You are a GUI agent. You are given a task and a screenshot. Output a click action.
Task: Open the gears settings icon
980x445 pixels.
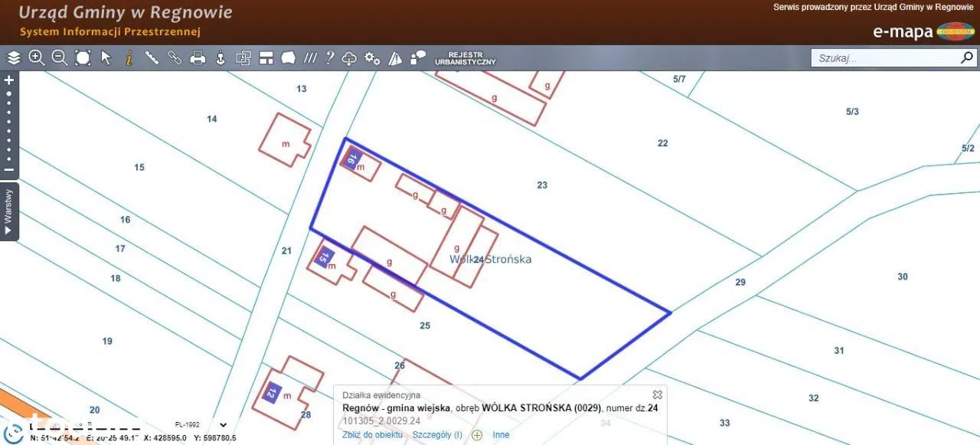coord(372,57)
